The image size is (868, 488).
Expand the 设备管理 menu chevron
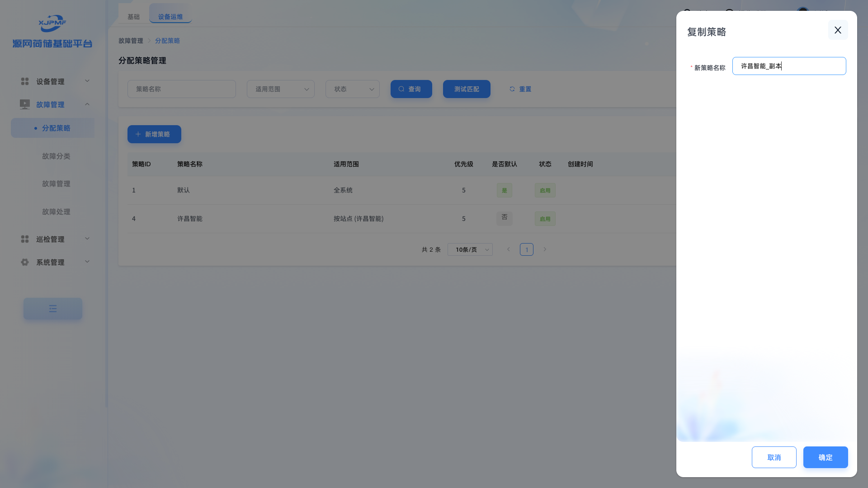87,81
